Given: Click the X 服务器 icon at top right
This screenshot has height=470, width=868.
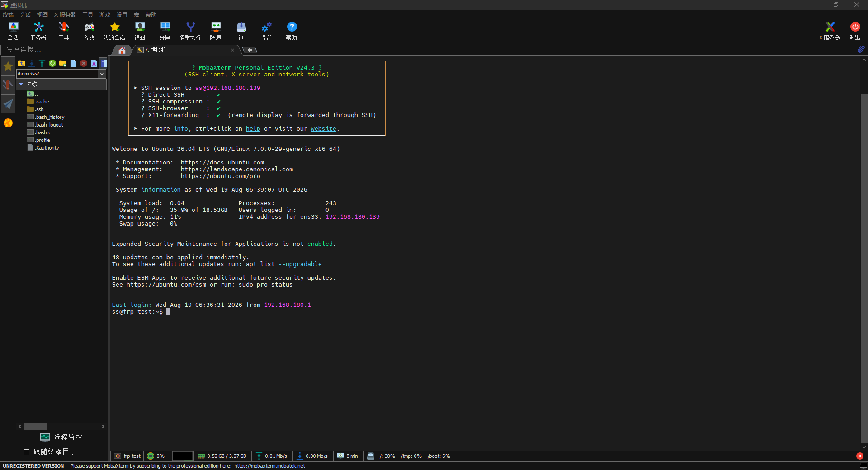Looking at the screenshot, I should click(x=830, y=31).
